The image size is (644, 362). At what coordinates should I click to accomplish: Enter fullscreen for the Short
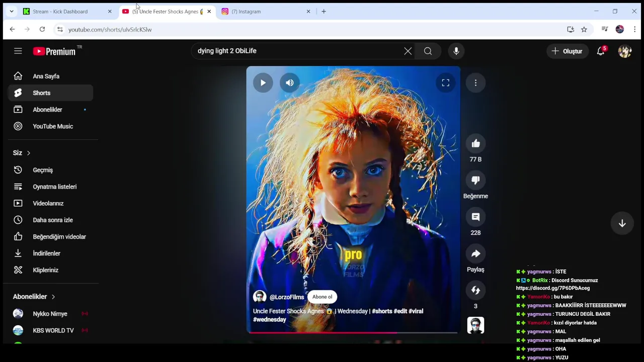point(445,83)
